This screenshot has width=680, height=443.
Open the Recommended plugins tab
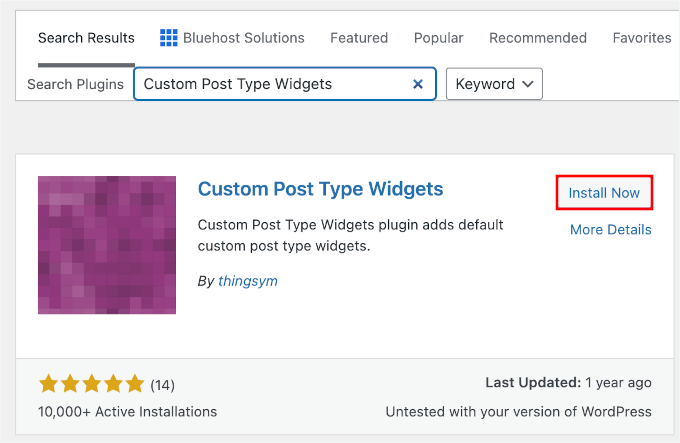[538, 38]
